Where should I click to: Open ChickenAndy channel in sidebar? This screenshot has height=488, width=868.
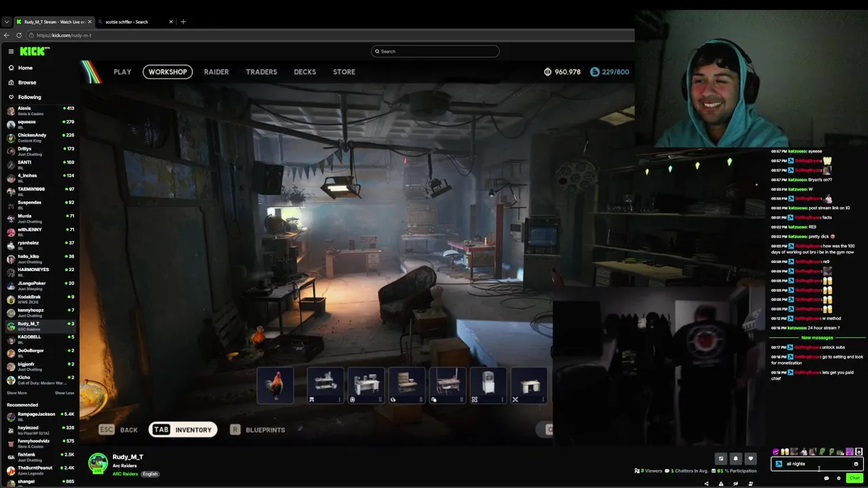tap(41, 138)
